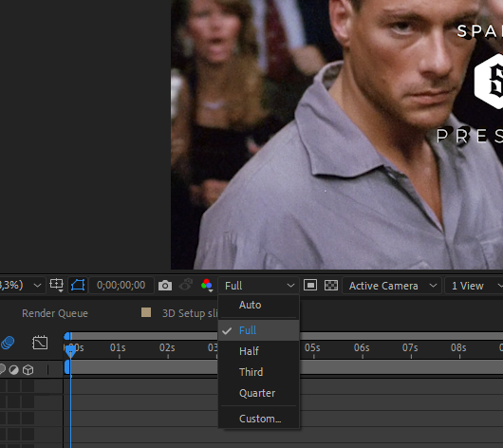Click the current time display 0;00;00;00

click(121, 285)
